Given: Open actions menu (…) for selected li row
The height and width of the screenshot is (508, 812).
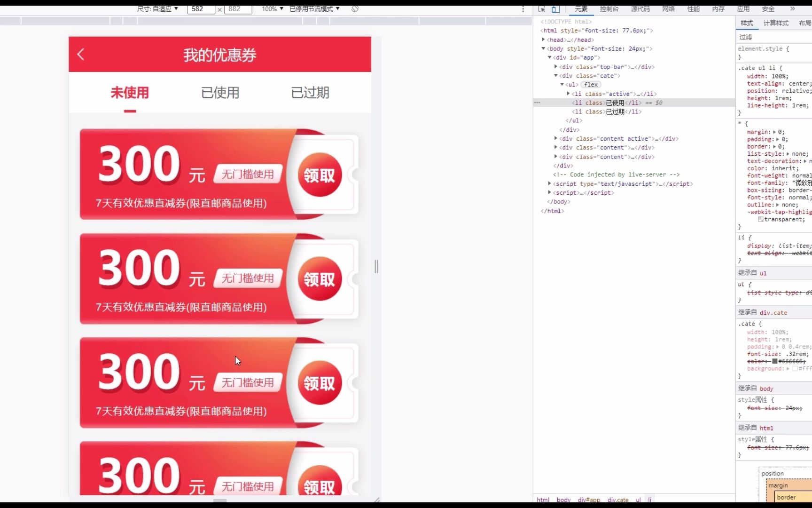Looking at the screenshot, I should pyautogui.click(x=537, y=103).
